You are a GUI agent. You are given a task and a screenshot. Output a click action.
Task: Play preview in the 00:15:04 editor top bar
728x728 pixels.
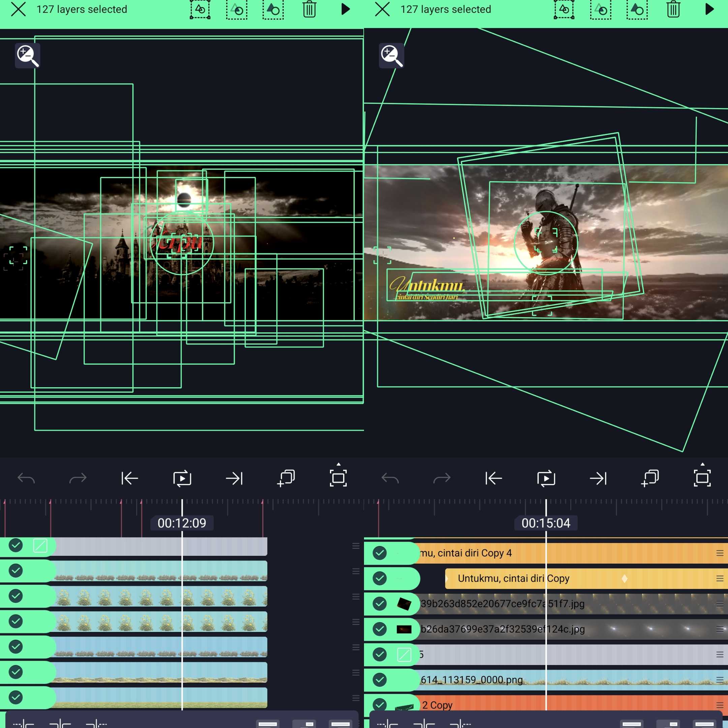[709, 9]
